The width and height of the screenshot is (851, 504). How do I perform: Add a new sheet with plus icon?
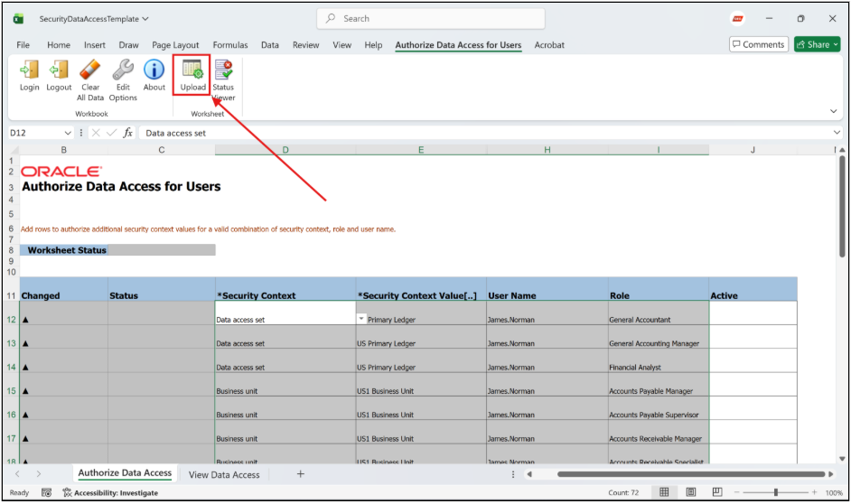point(300,474)
